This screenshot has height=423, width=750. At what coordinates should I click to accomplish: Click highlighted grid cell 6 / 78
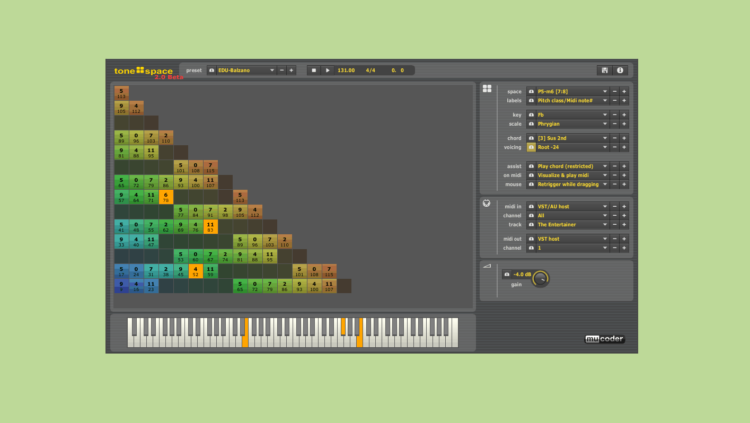[166, 197]
